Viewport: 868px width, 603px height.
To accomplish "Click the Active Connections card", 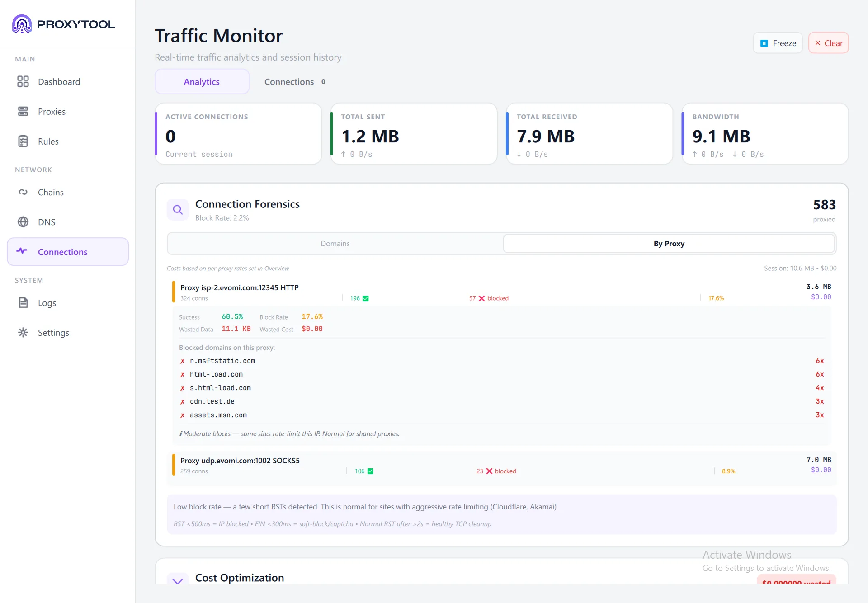I will [238, 134].
